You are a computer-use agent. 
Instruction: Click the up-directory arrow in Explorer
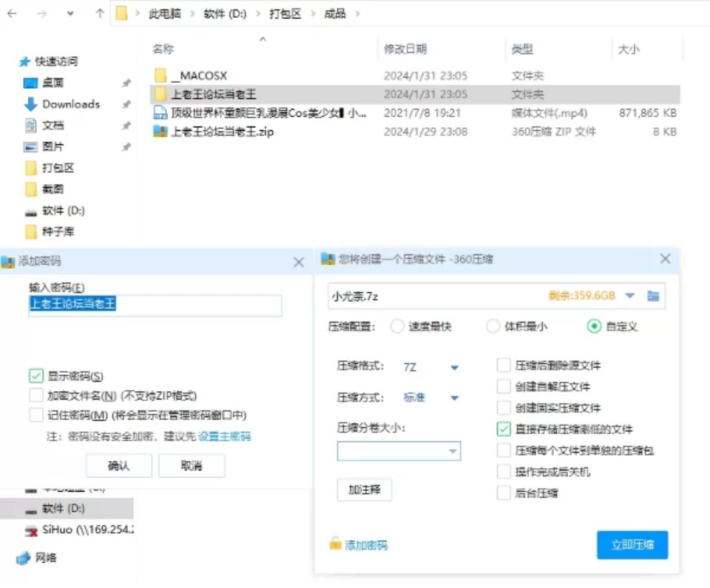[99, 14]
